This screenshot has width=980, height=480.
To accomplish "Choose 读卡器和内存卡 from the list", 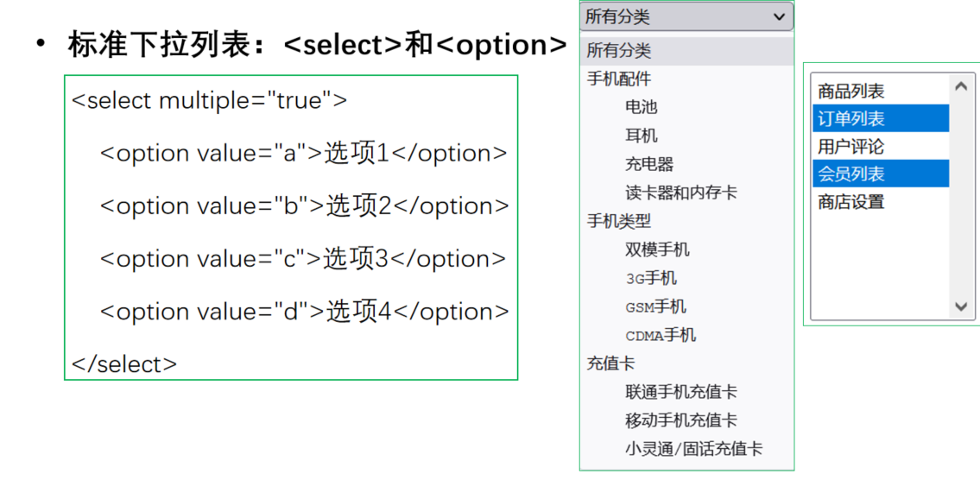I will (x=686, y=193).
